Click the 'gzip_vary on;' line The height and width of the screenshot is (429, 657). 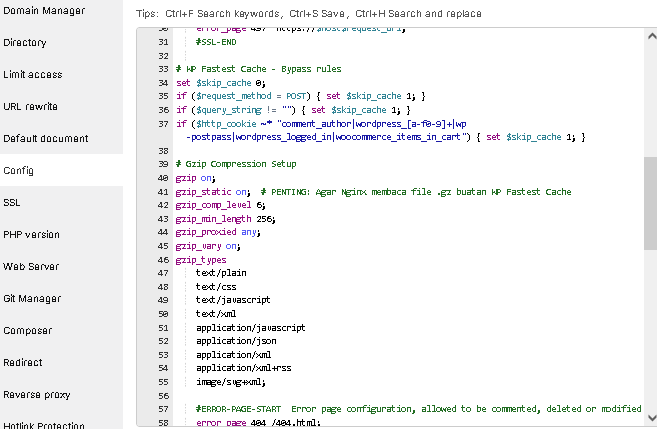click(208, 246)
